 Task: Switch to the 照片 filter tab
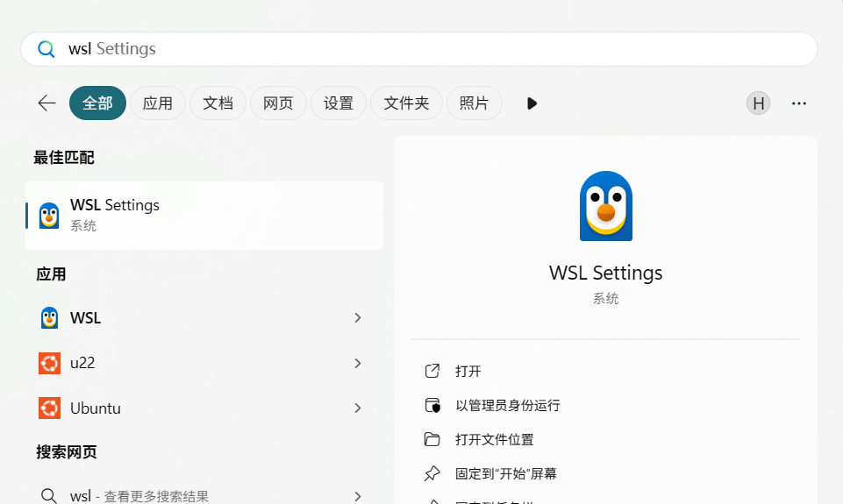click(x=475, y=103)
